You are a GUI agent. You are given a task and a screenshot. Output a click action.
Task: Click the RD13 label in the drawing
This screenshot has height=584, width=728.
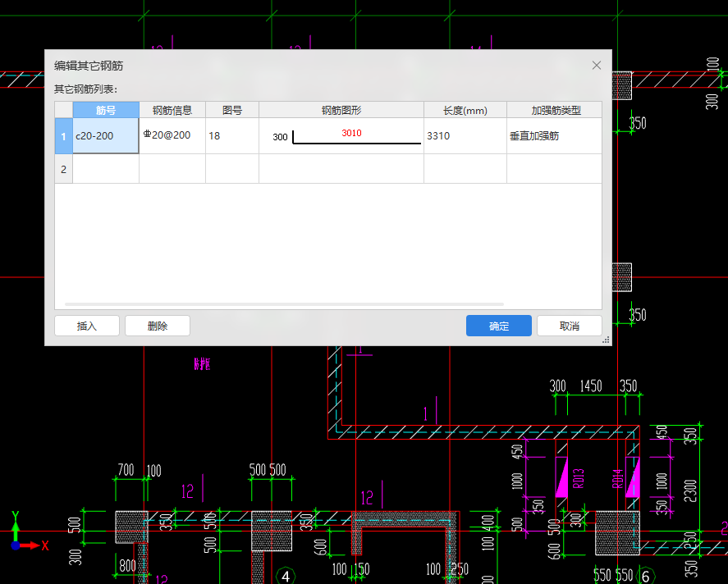[578, 478]
